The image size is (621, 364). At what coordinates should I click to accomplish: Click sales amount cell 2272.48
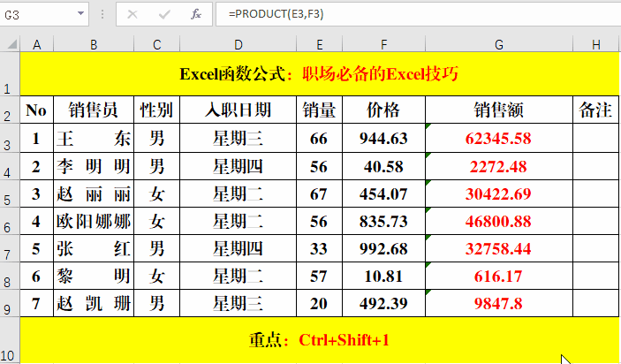(499, 166)
